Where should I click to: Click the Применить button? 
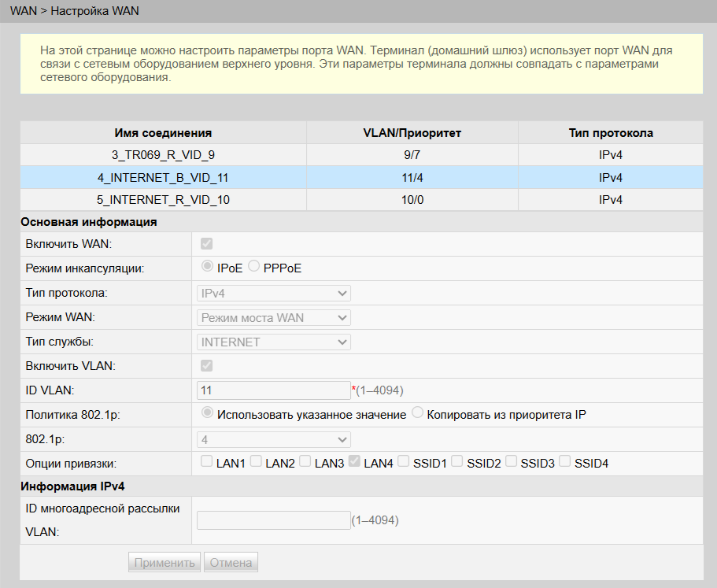tap(164, 562)
